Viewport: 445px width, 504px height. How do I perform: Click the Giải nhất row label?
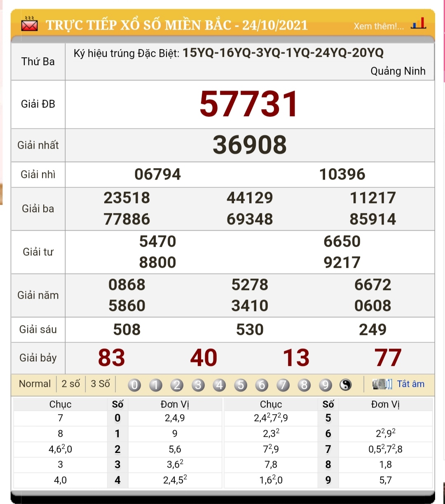pos(38,145)
